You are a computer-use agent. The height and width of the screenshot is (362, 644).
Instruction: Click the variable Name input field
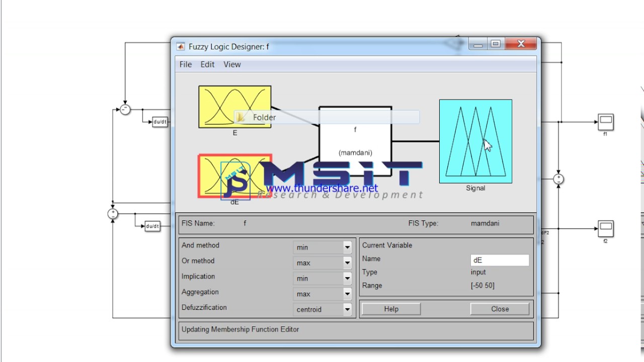tap(500, 260)
